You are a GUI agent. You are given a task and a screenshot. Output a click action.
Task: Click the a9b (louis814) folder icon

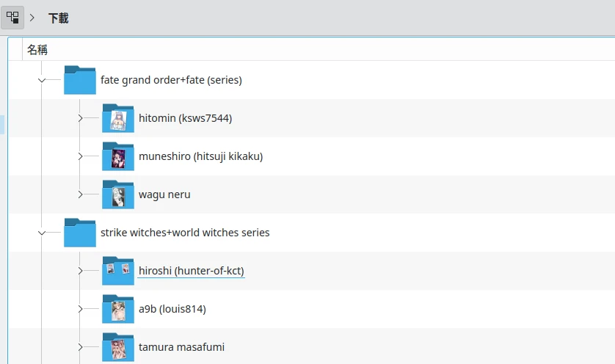118,309
